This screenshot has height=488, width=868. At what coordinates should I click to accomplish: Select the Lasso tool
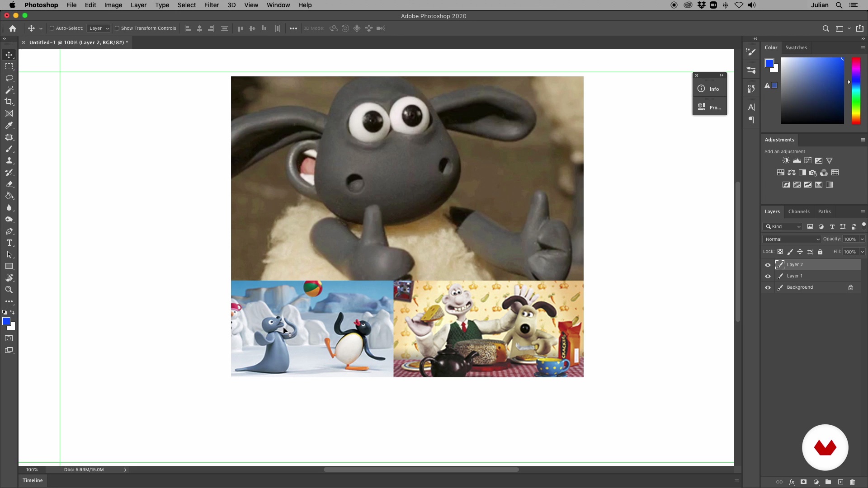(9, 78)
